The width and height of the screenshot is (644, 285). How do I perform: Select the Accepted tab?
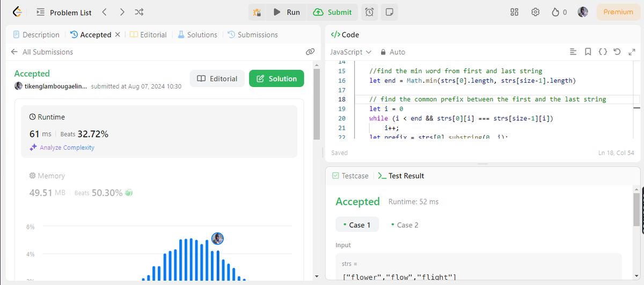click(91, 34)
